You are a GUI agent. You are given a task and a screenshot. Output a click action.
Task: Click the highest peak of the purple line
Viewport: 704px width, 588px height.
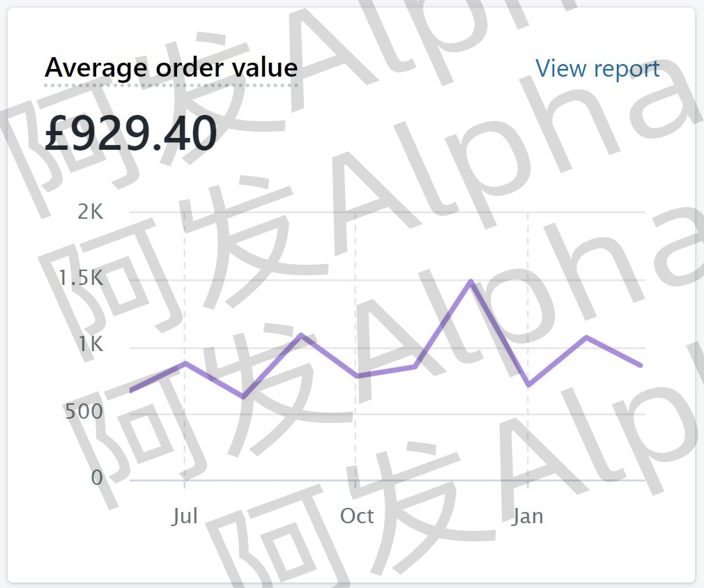[470, 281]
